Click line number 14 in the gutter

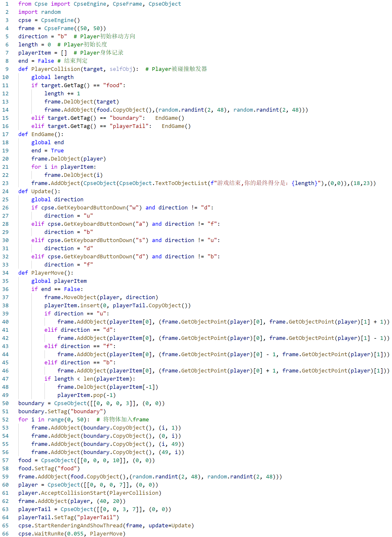click(x=5, y=110)
